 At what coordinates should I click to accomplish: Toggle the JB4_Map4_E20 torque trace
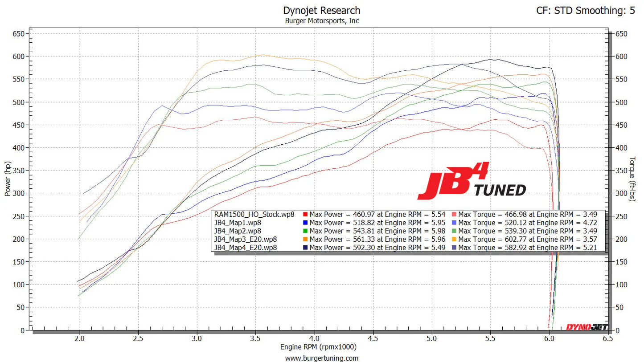(x=455, y=248)
